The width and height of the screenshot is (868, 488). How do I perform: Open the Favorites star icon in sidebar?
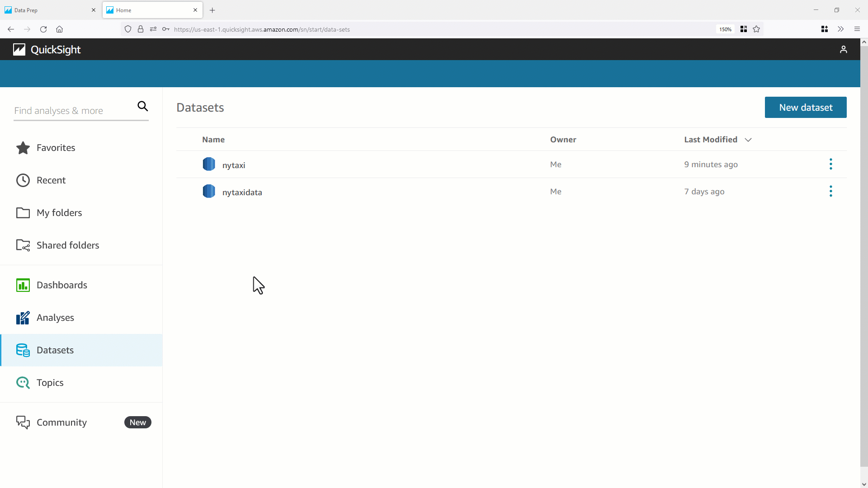(22, 148)
